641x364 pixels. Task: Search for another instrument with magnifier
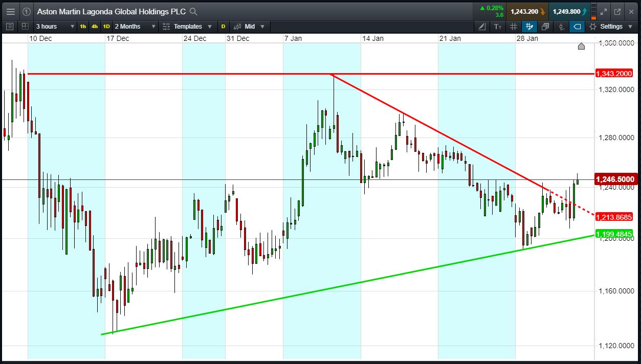tap(193, 11)
